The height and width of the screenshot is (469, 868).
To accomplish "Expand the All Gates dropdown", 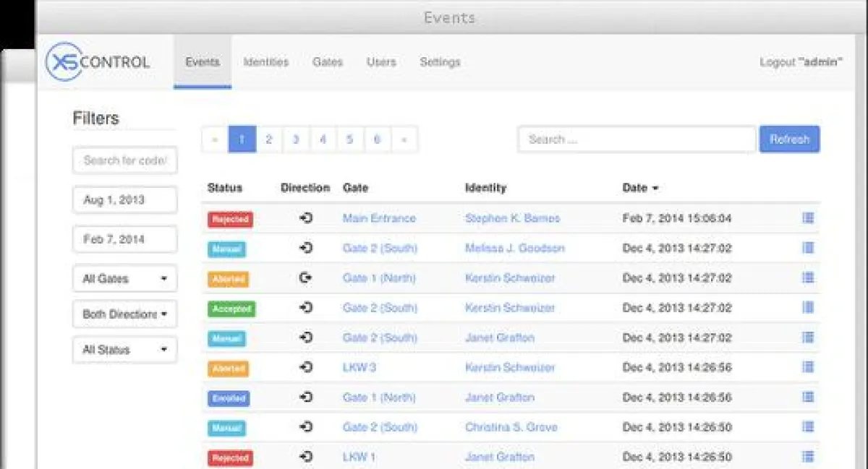I will (x=124, y=279).
